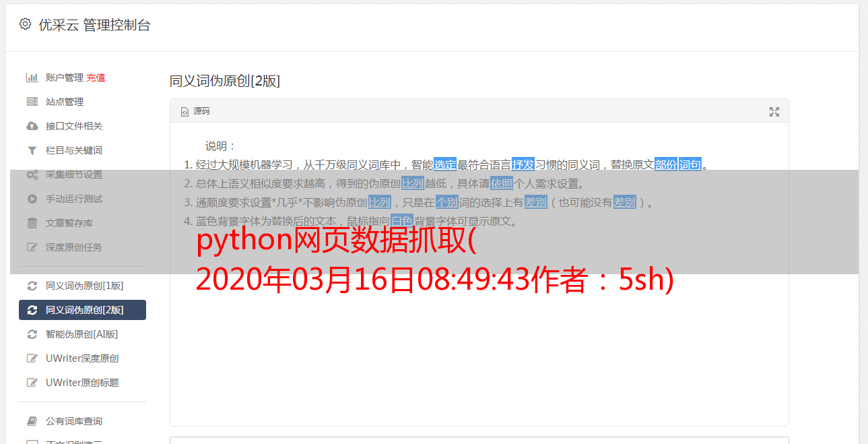This screenshot has width=868, height=444.
Task: Click the filter icon beside 栏目与关键词
Action: click(32, 150)
